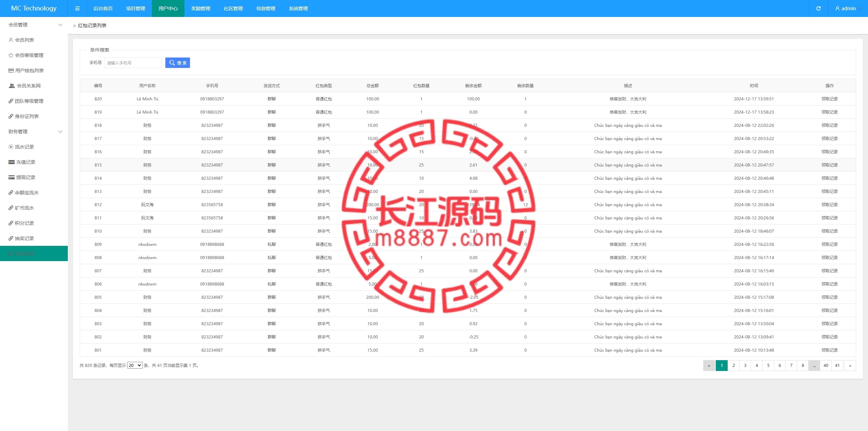Open the 系统管理 top menu
Viewport: 868px width, 431px height.
(x=298, y=8)
